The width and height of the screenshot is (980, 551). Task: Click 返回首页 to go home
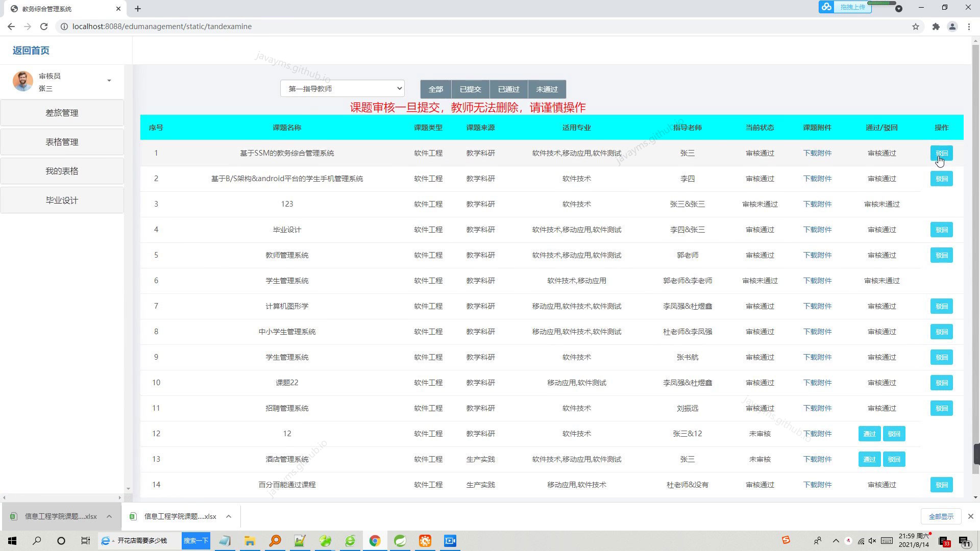point(30,50)
